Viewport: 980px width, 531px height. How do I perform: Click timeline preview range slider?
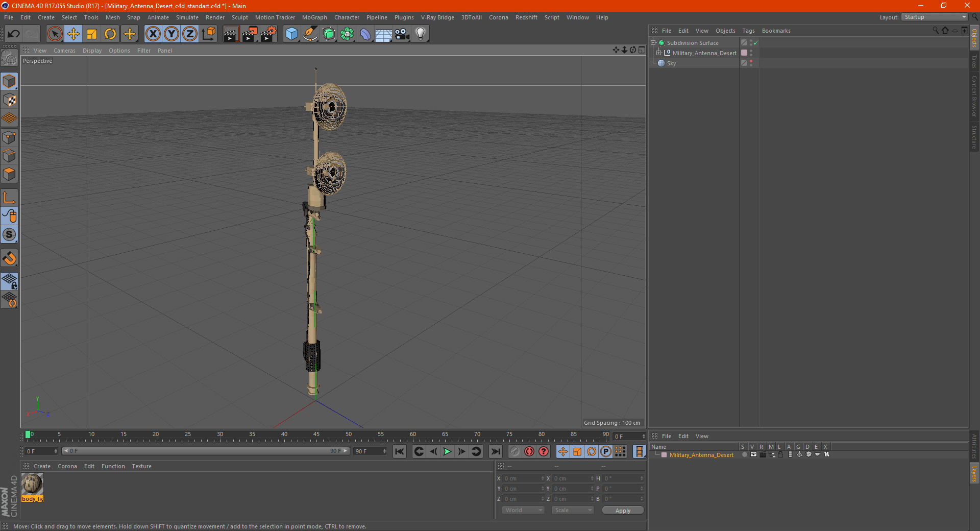206,451
